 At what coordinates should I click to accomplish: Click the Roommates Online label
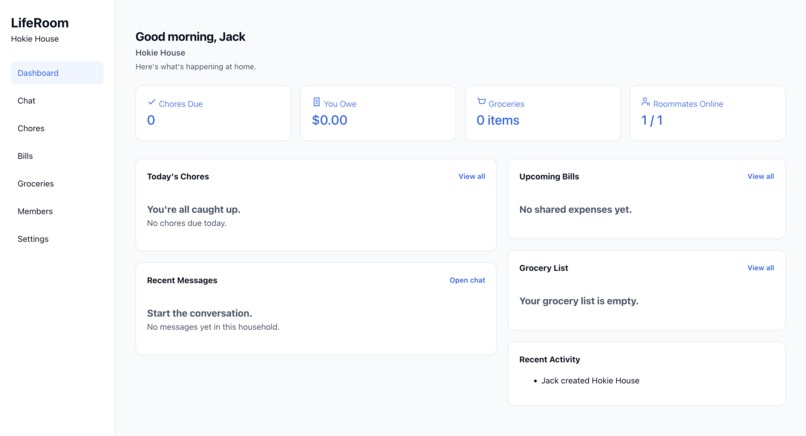(x=688, y=104)
